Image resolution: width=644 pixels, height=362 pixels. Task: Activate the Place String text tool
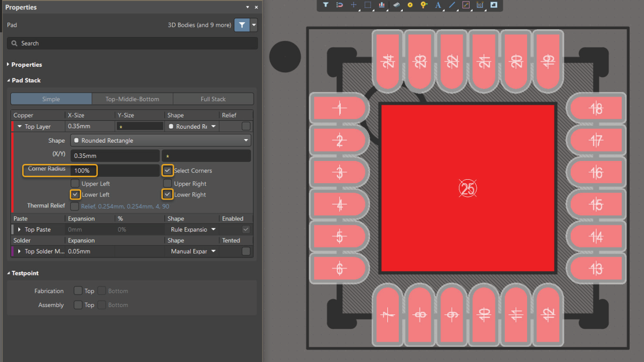click(x=437, y=5)
